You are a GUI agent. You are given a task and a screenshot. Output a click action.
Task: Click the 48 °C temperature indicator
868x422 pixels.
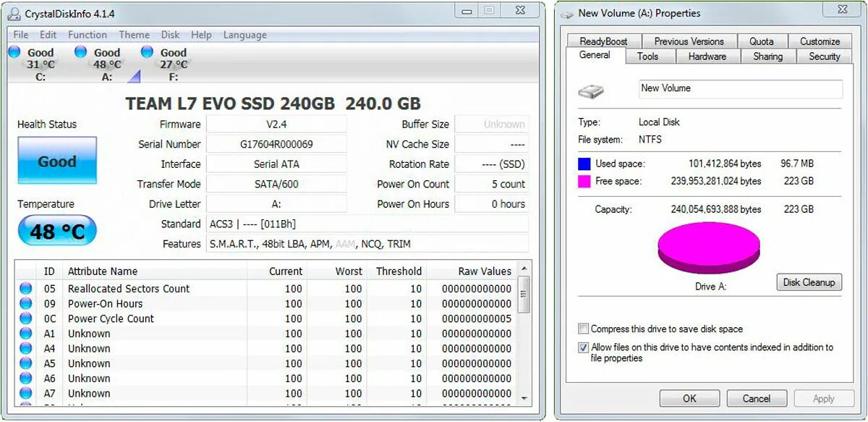click(57, 232)
